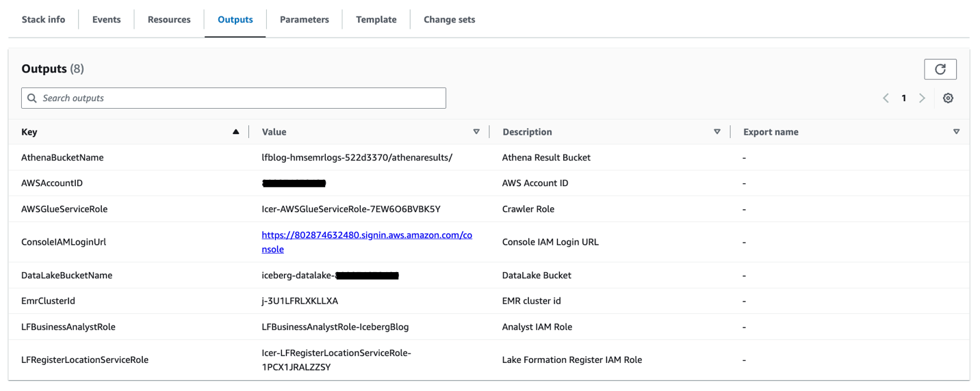Click the search magnifier icon
Viewport: 980px width, 391px height.
32,98
